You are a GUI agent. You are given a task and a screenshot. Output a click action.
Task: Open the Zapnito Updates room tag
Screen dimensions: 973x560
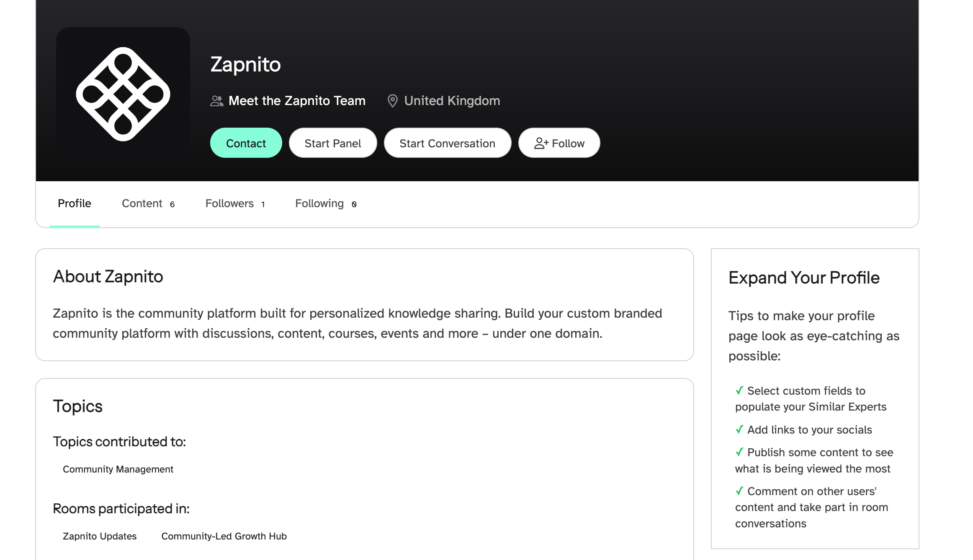coord(100,536)
